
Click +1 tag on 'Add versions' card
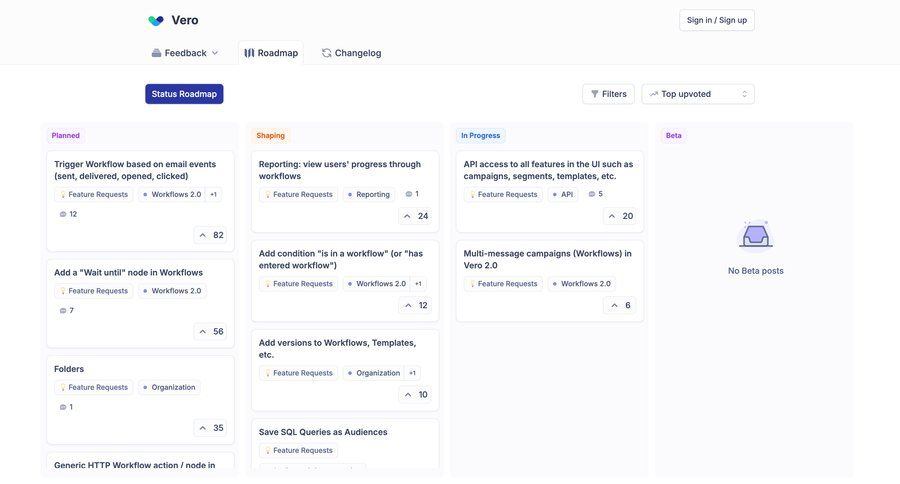(413, 373)
